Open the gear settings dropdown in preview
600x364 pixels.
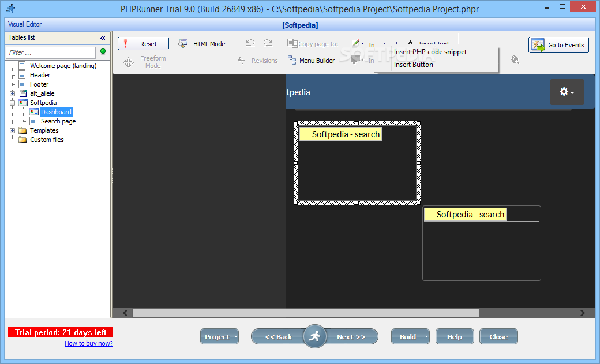tap(567, 92)
